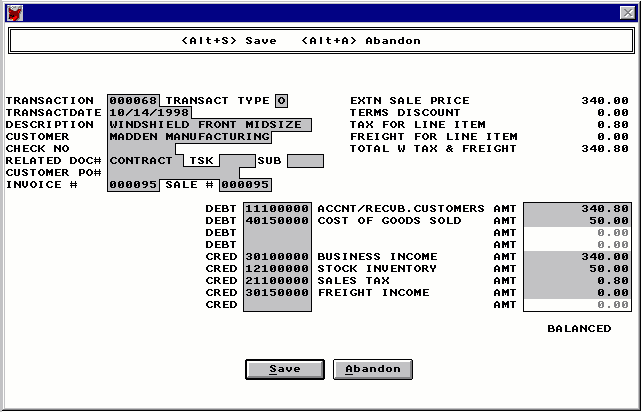Screen dimensions: 642x412
Task: Focus the third empty DEBT account field
Action: point(277,233)
